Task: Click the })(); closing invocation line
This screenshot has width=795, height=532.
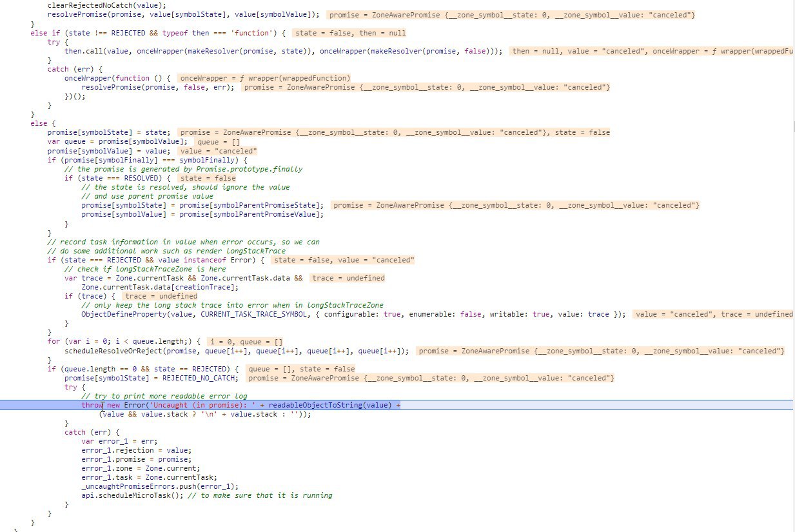Action: 75,96
